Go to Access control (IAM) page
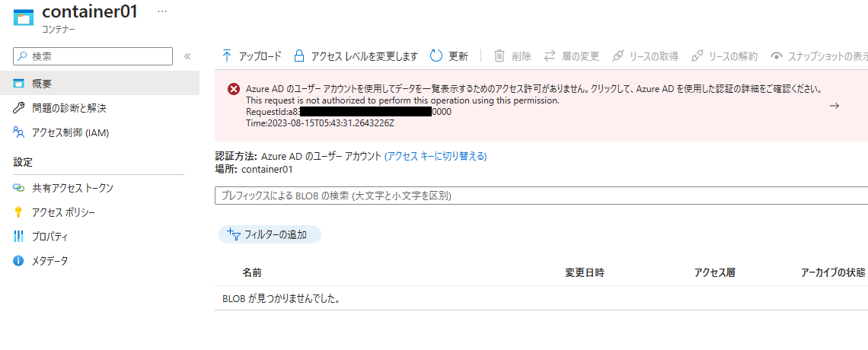The width and height of the screenshot is (868, 350). click(70, 132)
